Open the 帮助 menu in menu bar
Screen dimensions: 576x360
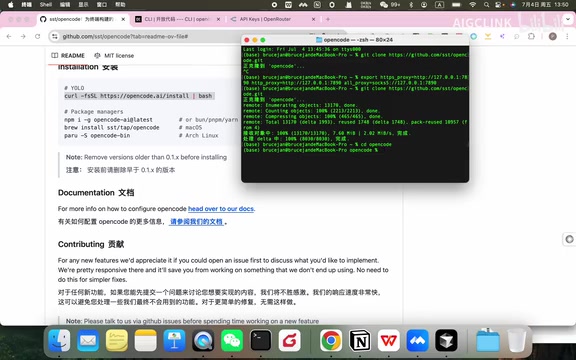pyautogui.click(x=120, y=5)
